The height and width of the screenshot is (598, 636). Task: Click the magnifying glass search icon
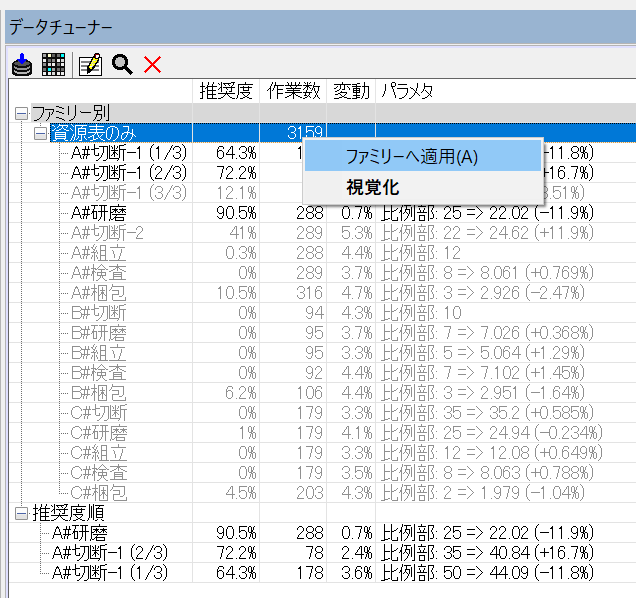(x=122, y=65)
